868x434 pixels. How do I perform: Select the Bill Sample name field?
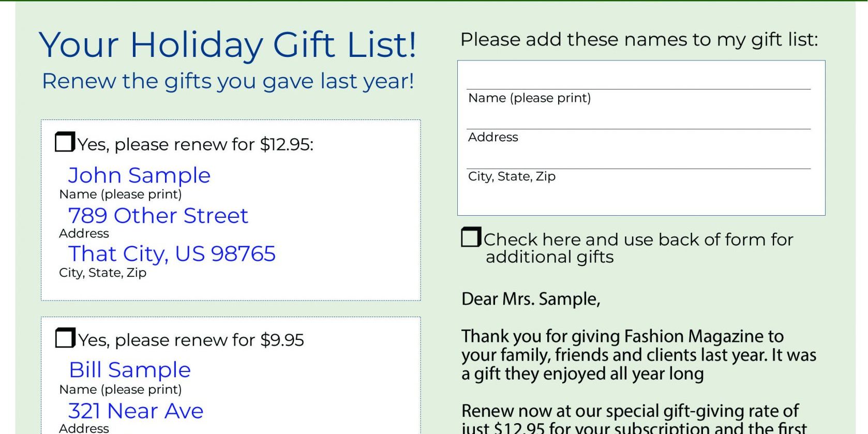tap(130, 370)
